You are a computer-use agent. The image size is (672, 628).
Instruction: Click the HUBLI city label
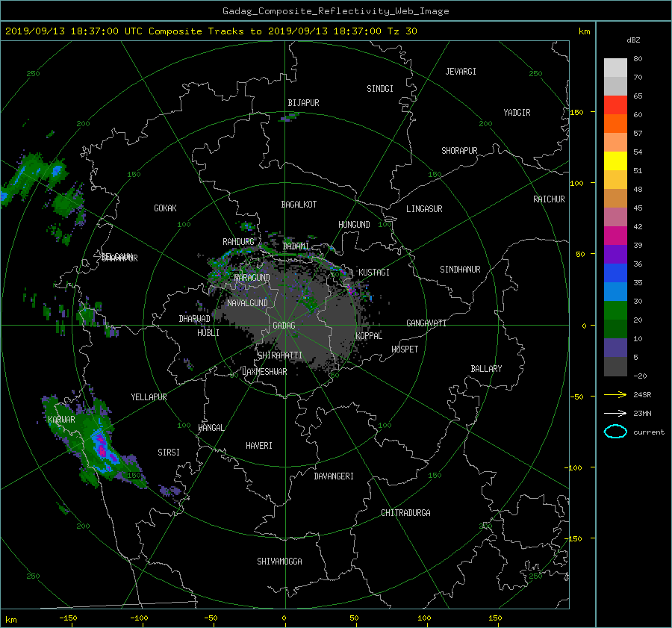208,333
